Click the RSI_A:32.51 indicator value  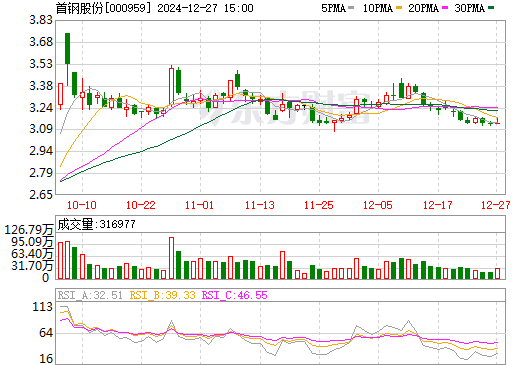[90, 295]
